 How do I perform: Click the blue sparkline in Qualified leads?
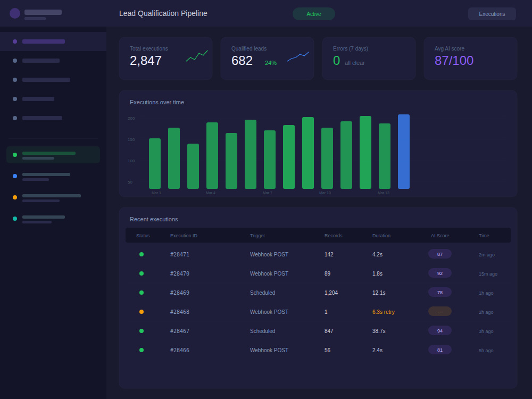298,56
